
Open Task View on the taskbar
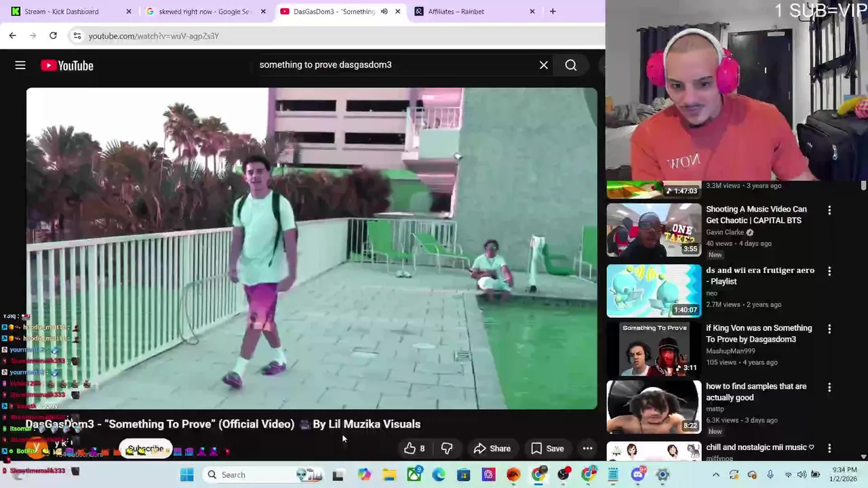click(x=338, y=475)
